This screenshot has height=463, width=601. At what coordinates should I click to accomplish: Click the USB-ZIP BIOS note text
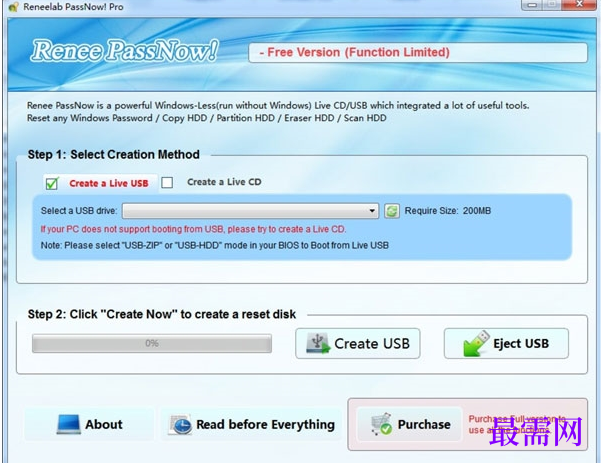click(215, 245)
